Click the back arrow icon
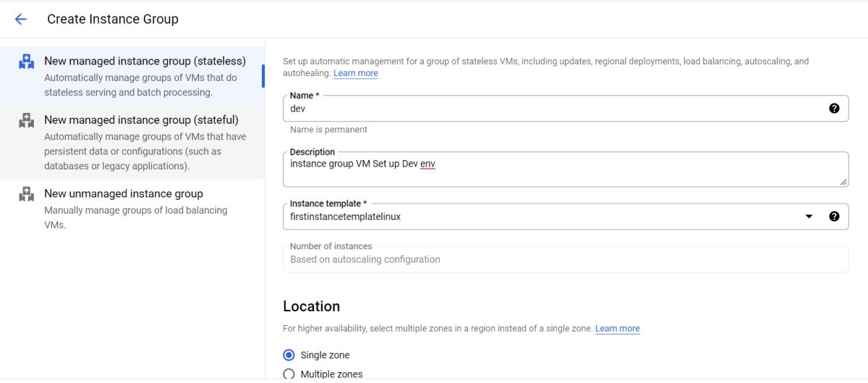Viewport: 868px width, 383px height. point(20,20)
